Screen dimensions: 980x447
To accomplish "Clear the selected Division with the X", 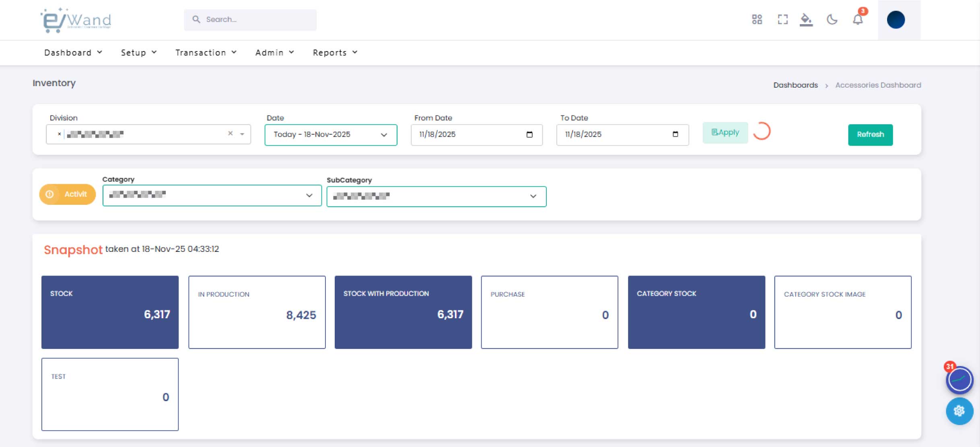I will 231,133.
